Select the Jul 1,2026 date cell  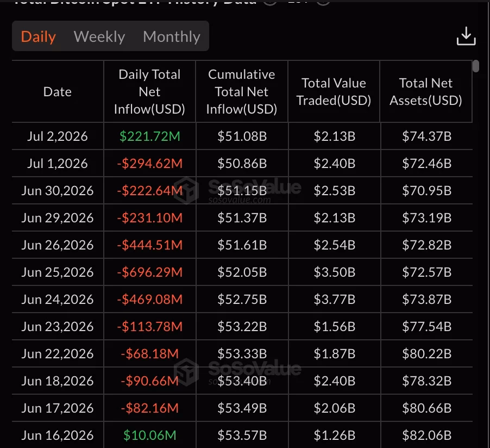[x=58, y=163]
